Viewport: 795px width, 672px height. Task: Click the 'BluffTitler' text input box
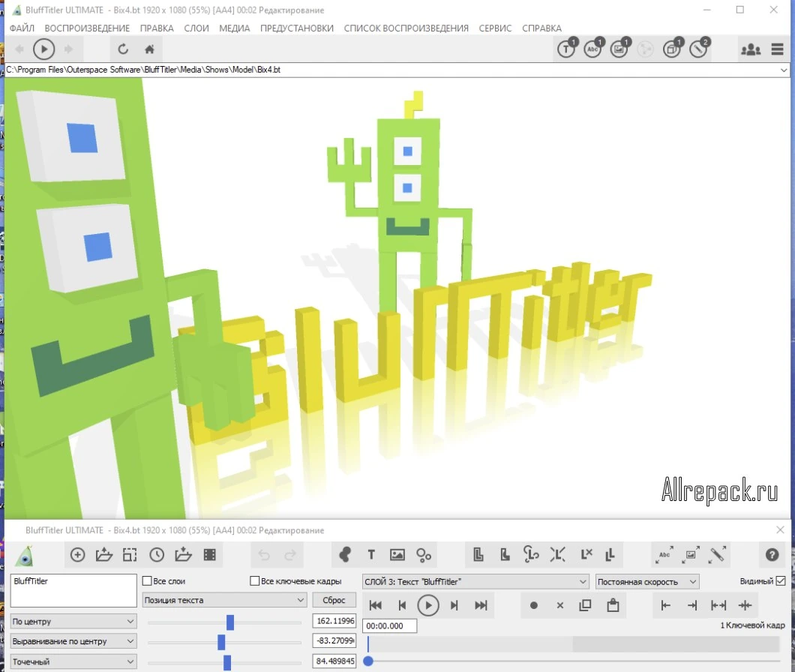(73, 590)
